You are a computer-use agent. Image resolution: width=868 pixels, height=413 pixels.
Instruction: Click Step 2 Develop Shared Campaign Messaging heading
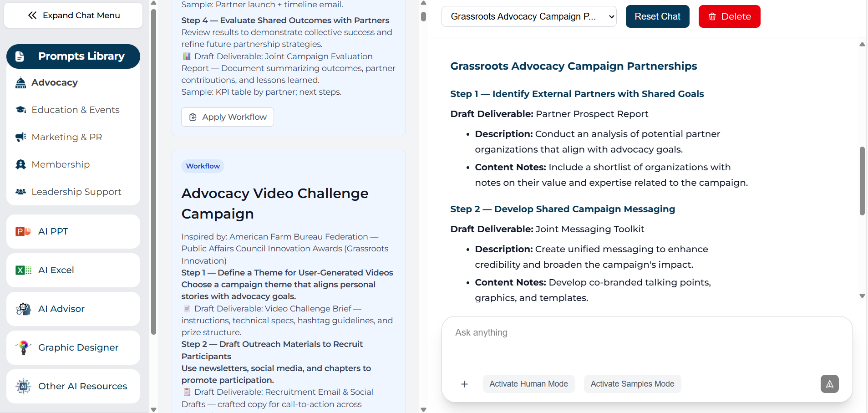tap(563, 209)
